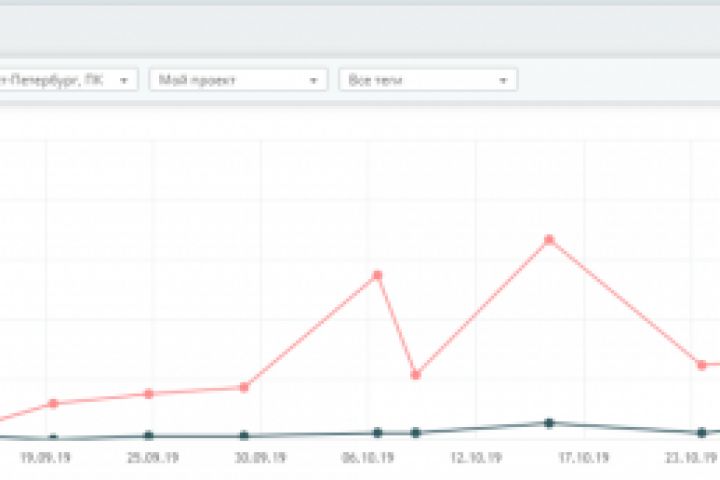
Task: Expand the "Все теги" tags dropdown
Action: point(428,80)
